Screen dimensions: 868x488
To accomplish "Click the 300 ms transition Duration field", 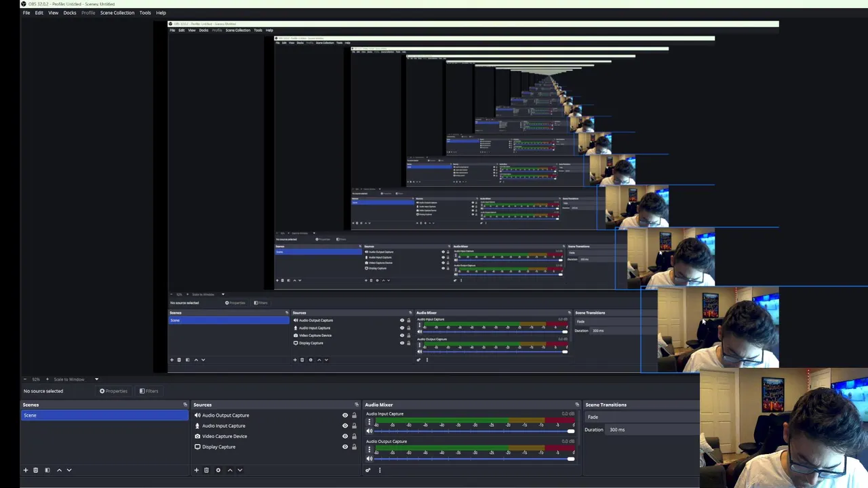I will click(x=651, y=430).
